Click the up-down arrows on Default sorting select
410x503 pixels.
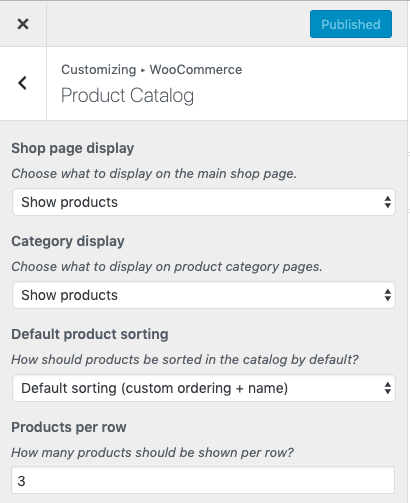[x=387, y=388]
